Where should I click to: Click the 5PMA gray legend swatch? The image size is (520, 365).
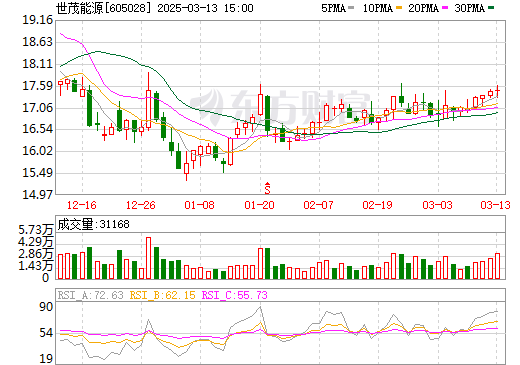[x=351, y=8]
